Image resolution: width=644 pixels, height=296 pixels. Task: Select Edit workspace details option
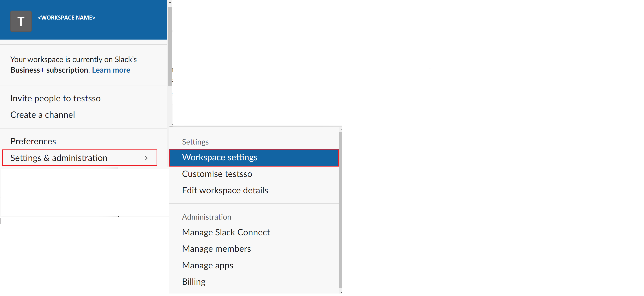(225, 190)
